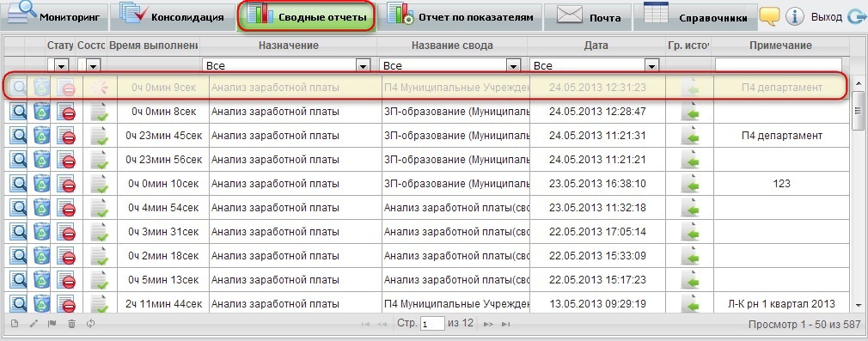Image resolution: width=868 pixels, height=341 pixels.
Task: Click green arrow for 24.05.2013 11:21:21 row
Action: point(689,161)
